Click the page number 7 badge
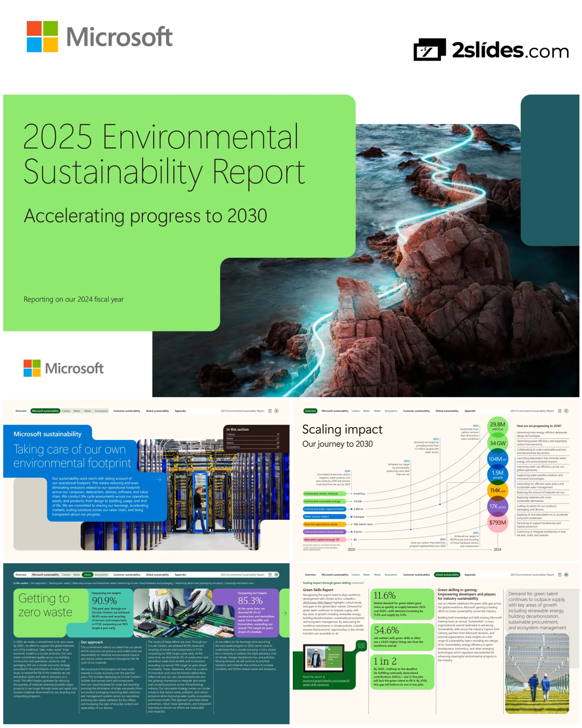 567,411
